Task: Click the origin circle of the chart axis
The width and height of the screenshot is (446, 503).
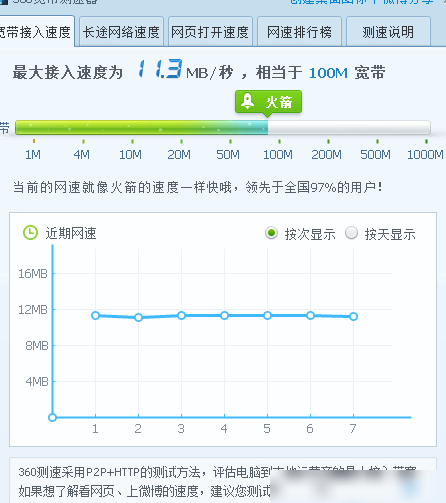Action: [x=52, y=417]
